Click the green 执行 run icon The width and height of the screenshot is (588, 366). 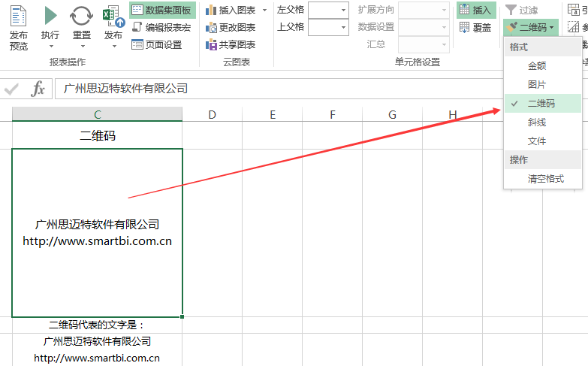point(50,16)
